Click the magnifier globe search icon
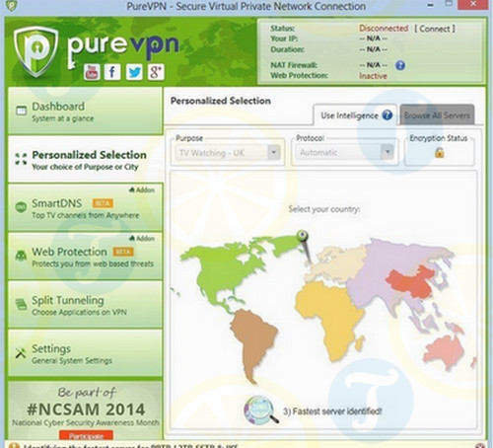Image resolution: width=493 pixels, height=448 pixels. [x=261, y=410]
